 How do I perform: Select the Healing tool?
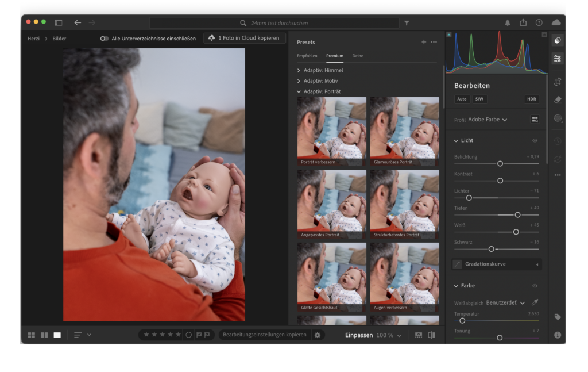click(558, 99)
